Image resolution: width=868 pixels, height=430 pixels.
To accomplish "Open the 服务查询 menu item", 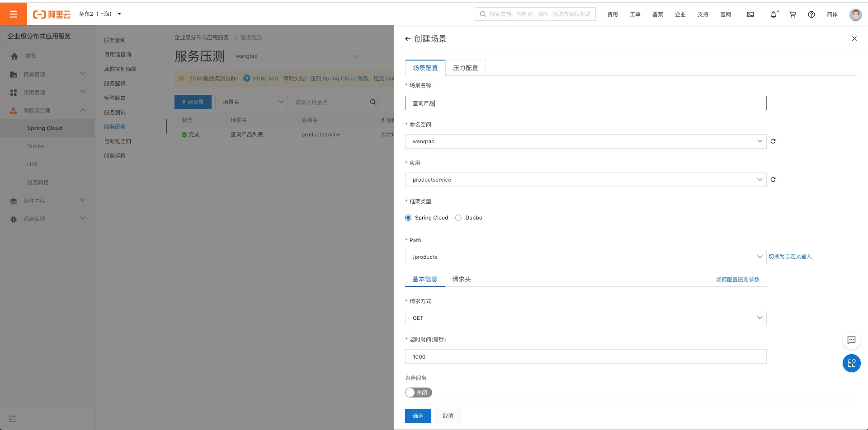I will pos(115,40).
